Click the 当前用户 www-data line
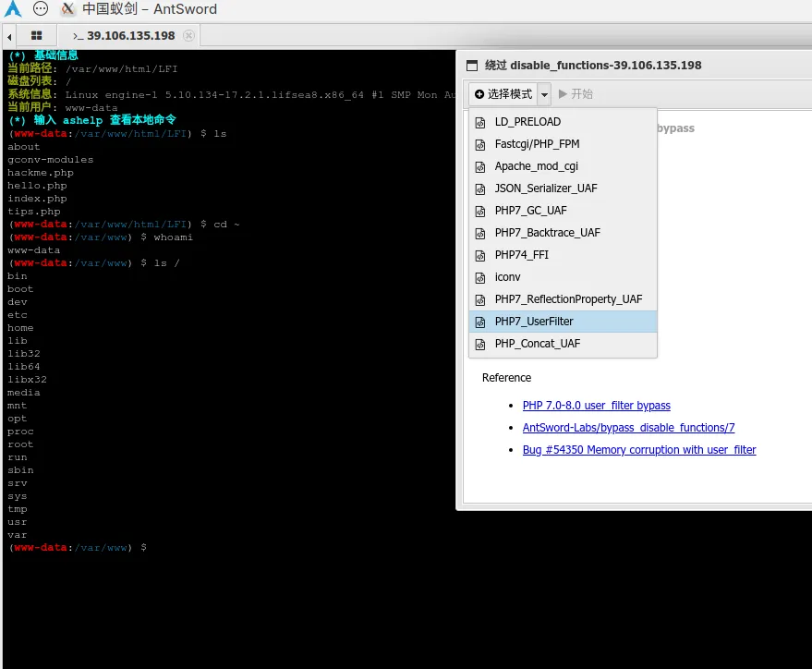Image resolution: width=812 pixels, height=669 pixels. 63,108
